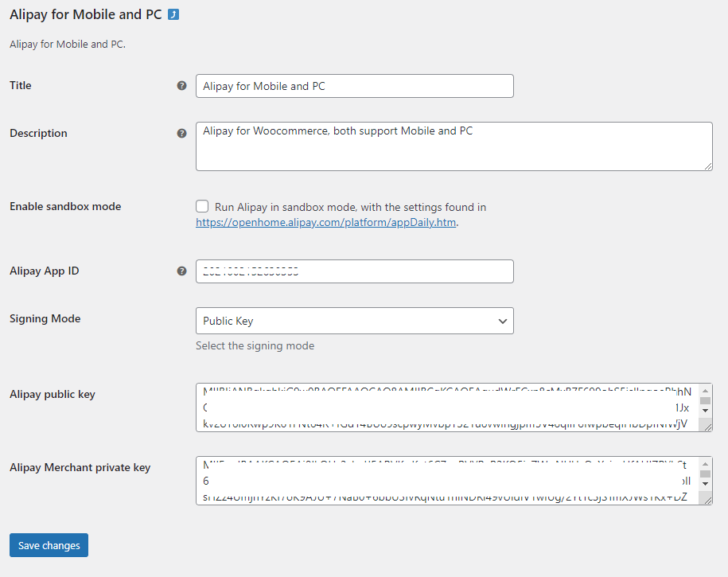This screenshot has width=728, height=577.
Task: Click the public key textarea resize handle
Action: [708, 427]
